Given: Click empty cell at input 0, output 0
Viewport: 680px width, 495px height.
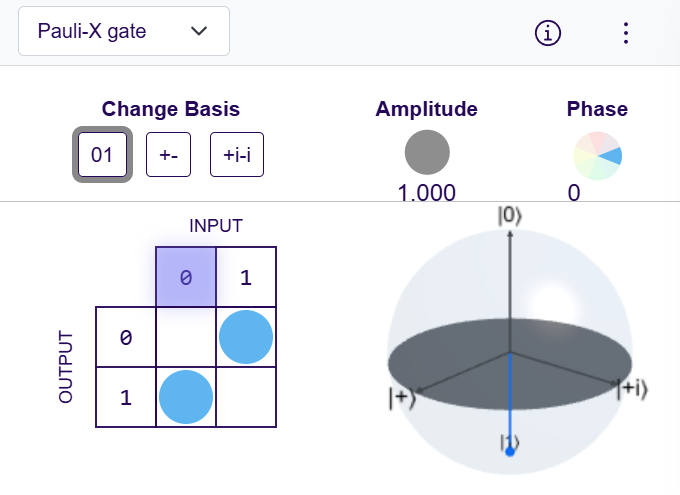Looking at the screenshot, I should [186, 337].
